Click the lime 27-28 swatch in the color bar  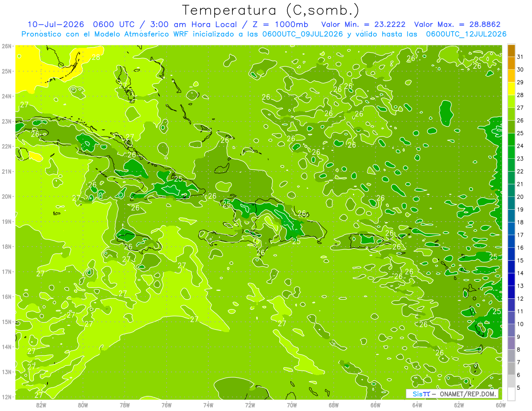[x=511, y=102]
